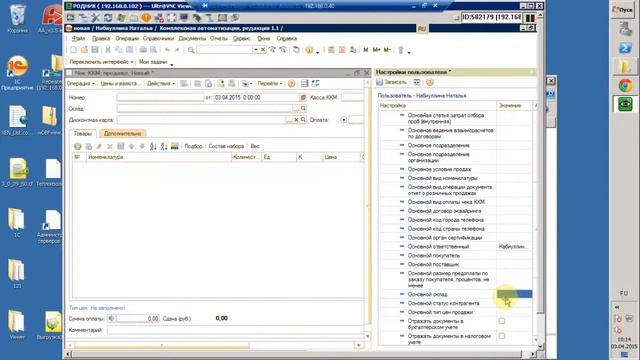640x360 pixels.
Task: Click the orange help icon in Настройки пользователя
Action: [x=429, y=82]
